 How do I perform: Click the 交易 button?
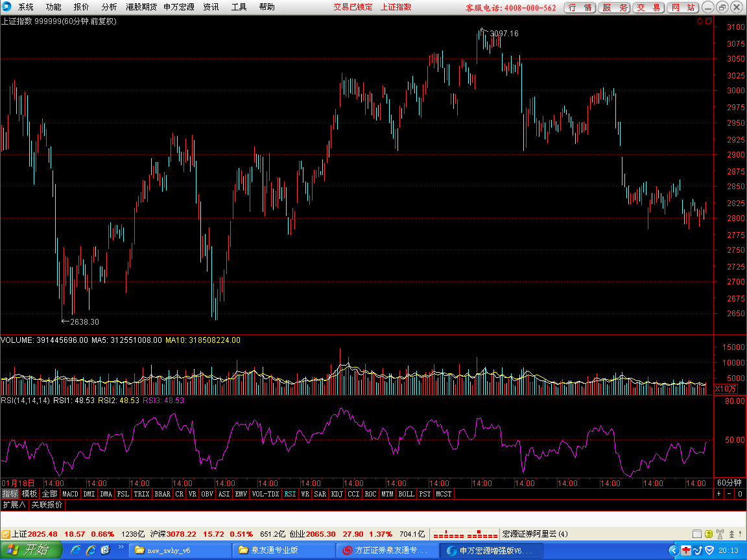[648, 8]
